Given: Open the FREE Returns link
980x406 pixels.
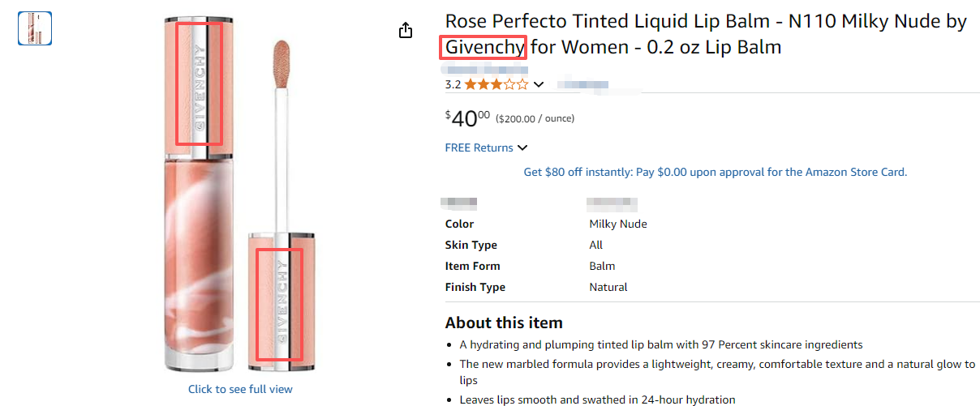Looking at the screenshot, I should pos(479,147).
